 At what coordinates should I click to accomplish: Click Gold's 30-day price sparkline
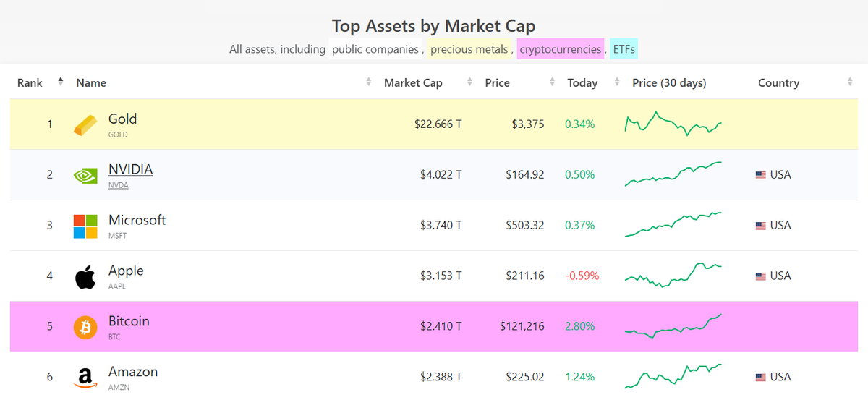point(673,124)
